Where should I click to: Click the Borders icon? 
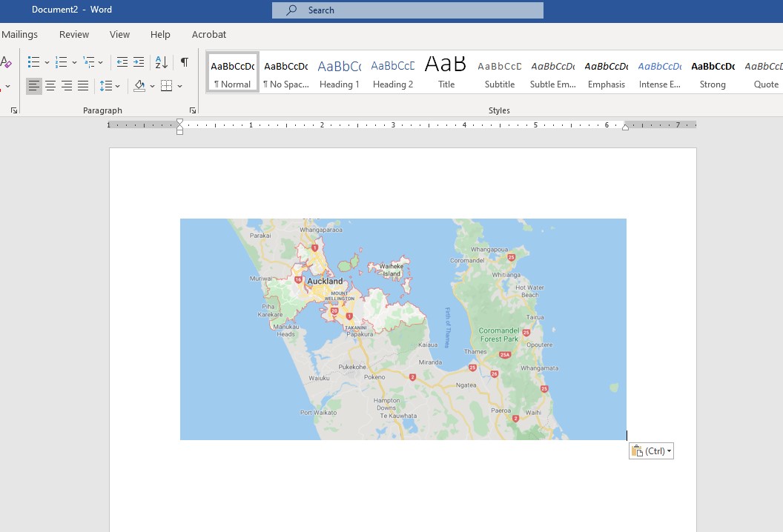click(166, 86)
